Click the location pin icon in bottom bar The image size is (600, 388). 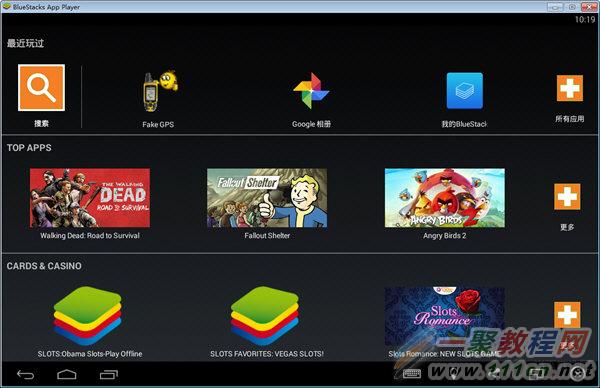pos(454,373)
